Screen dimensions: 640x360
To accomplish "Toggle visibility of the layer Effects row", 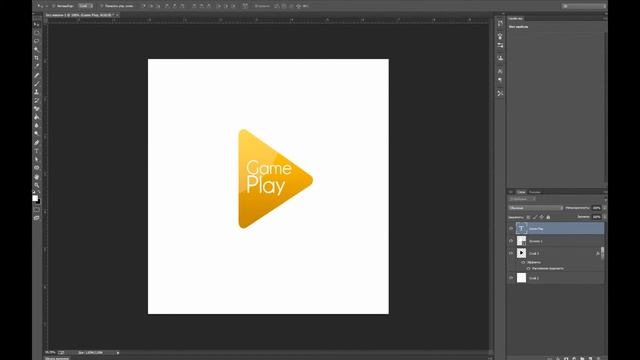I will [523, 262].
